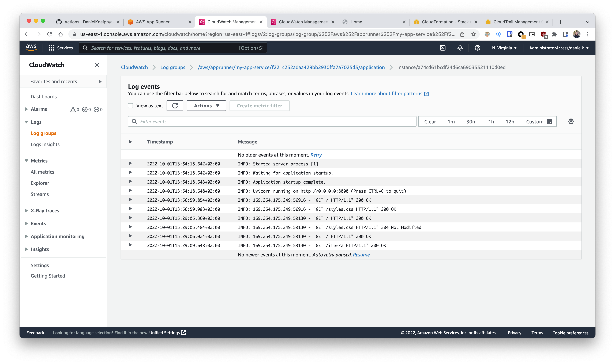Click the AWS logo home icon
Screen dimensions: 615x364
31,47
